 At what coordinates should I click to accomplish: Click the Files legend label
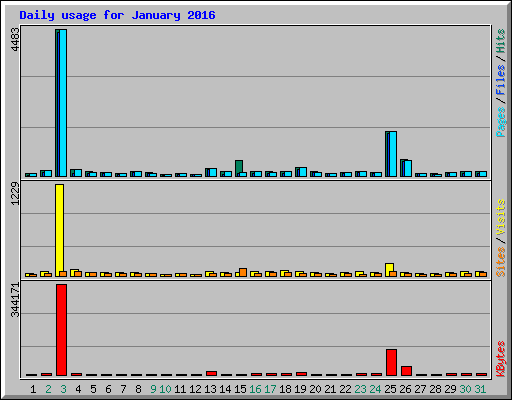point(501,80)
